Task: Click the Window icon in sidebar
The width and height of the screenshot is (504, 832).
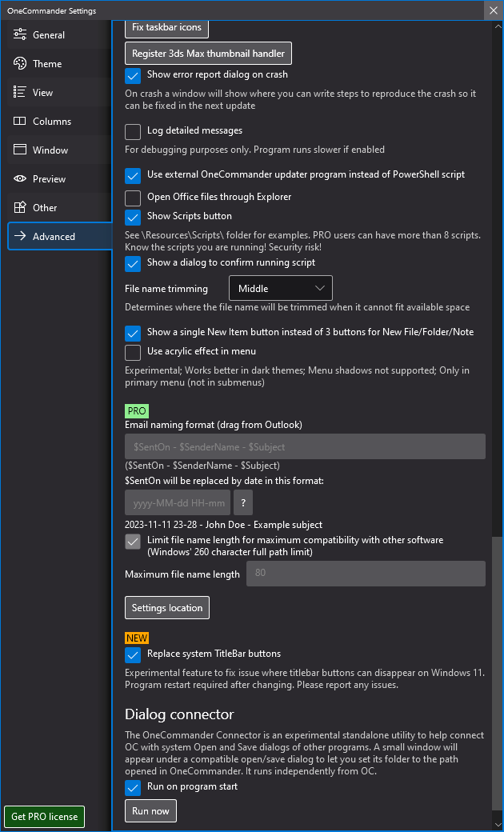Action: click(19, 150)
